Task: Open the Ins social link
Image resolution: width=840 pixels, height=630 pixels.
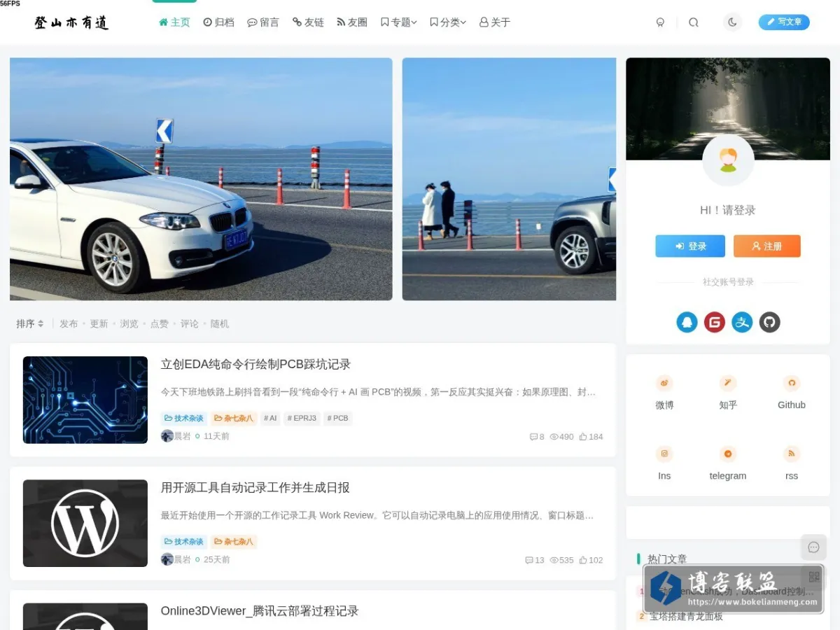Action: (664, 463)
